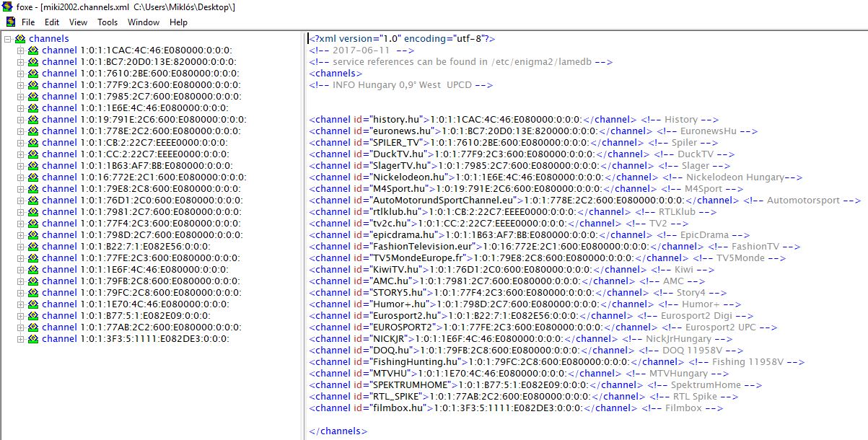Expand channel 1:0:1:7610:2BE:600:E080000:0:0:0: node

tap(21, 74)
